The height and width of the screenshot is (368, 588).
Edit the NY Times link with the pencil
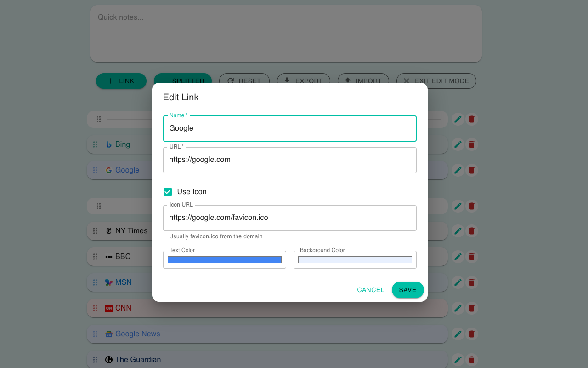point(458,231)
